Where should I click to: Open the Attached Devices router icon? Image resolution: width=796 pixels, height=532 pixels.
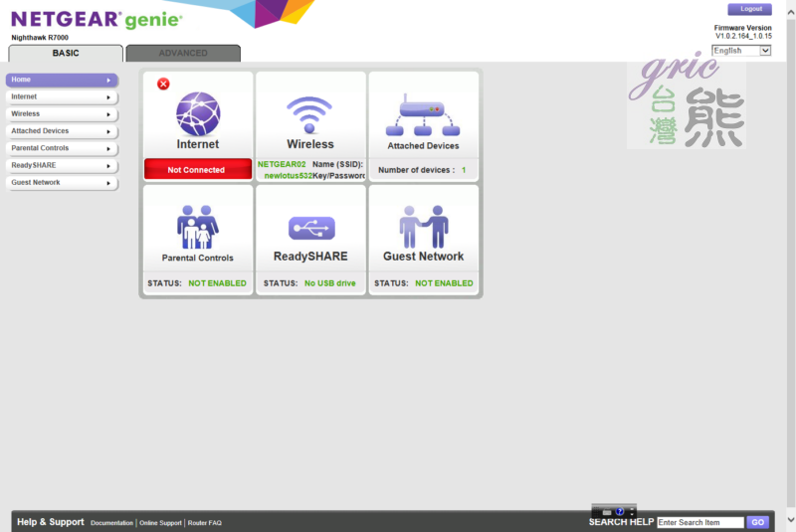[x=423, y=115]
